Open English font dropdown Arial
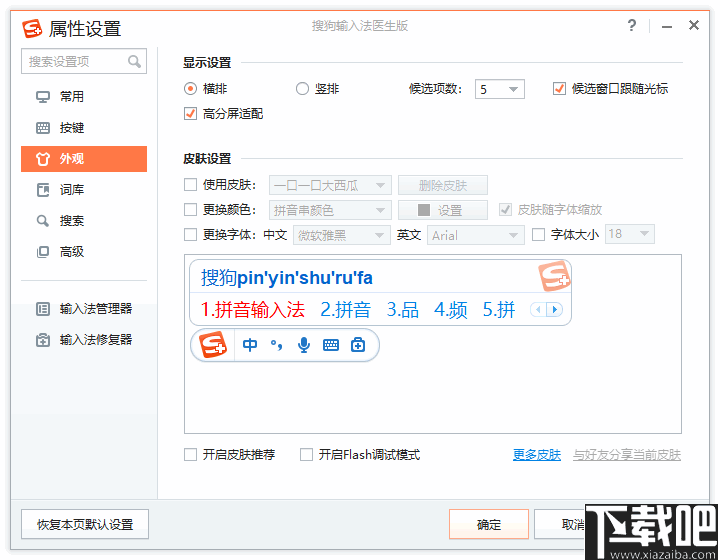Screen dimensions: 720x560 click(476, 235)
